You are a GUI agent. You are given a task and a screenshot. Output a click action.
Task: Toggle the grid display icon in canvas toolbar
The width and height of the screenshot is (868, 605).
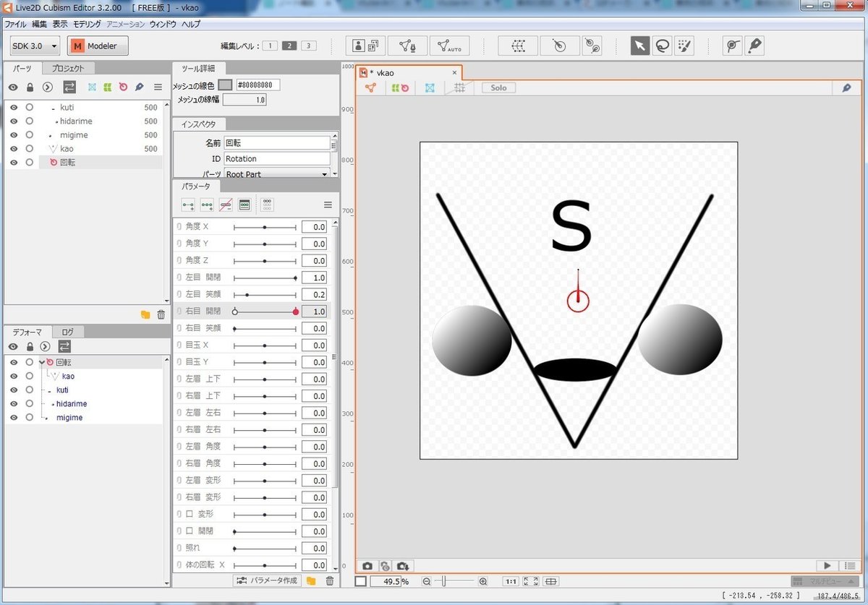(459, 87)
